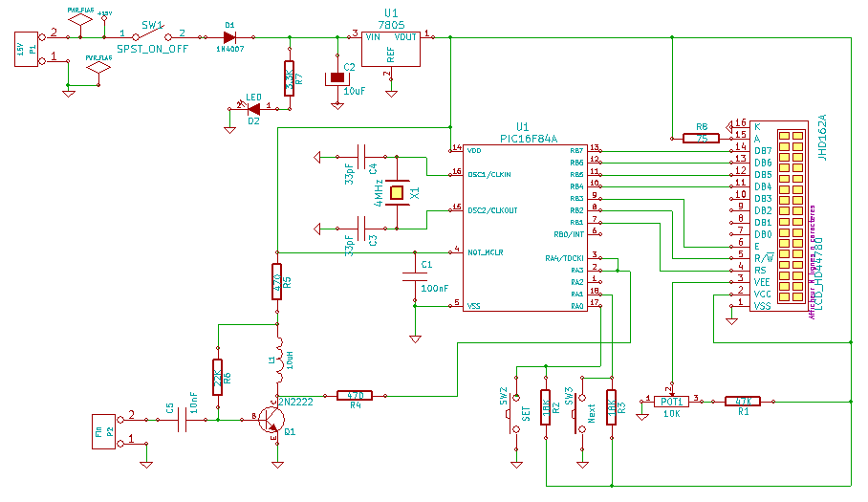Select the SW3 Next push button

pos(580,413)
